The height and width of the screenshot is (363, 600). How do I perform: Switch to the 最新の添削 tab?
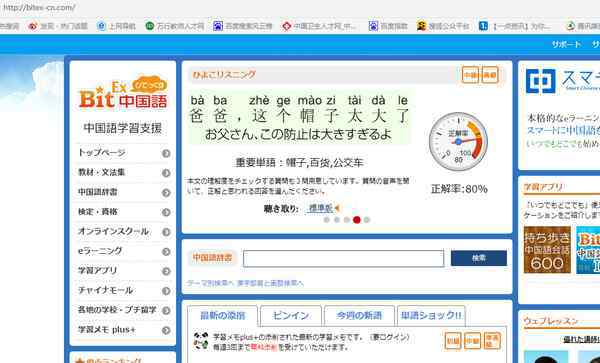[x=222, y=316]
